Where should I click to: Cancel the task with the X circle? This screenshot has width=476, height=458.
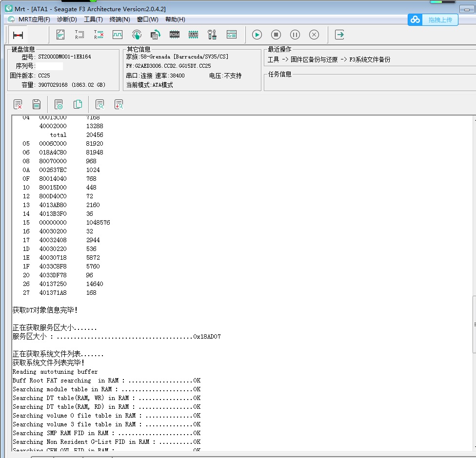(x=314, y=35)
